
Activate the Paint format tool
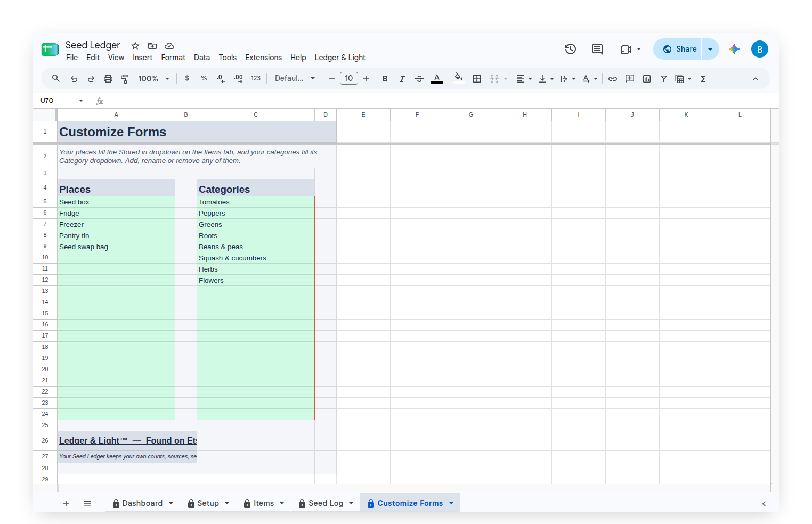pos(125,79)
